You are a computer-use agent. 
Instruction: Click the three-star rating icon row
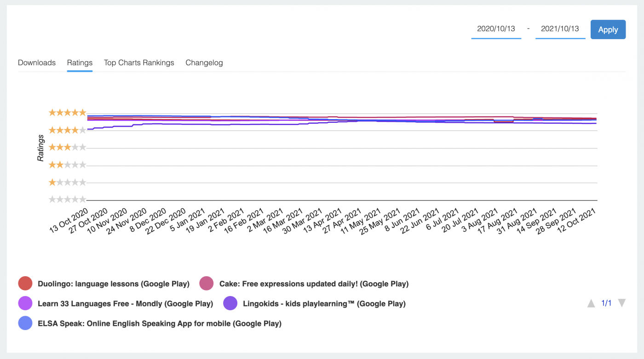coord(67,147)
